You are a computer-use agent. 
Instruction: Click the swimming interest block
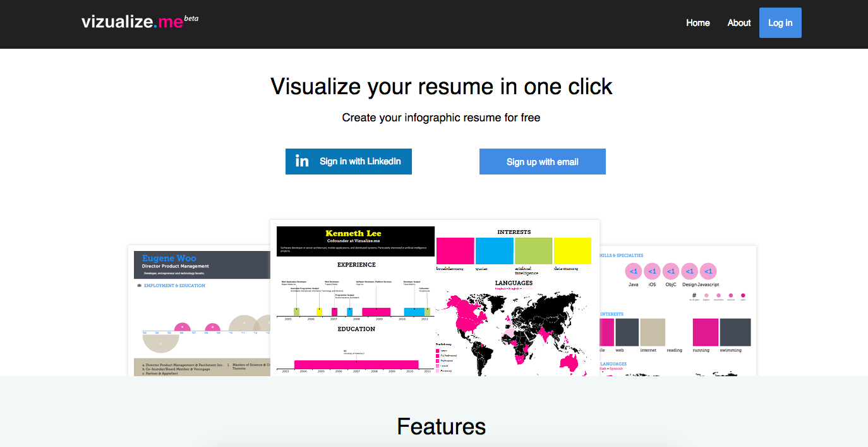[735, 332]
